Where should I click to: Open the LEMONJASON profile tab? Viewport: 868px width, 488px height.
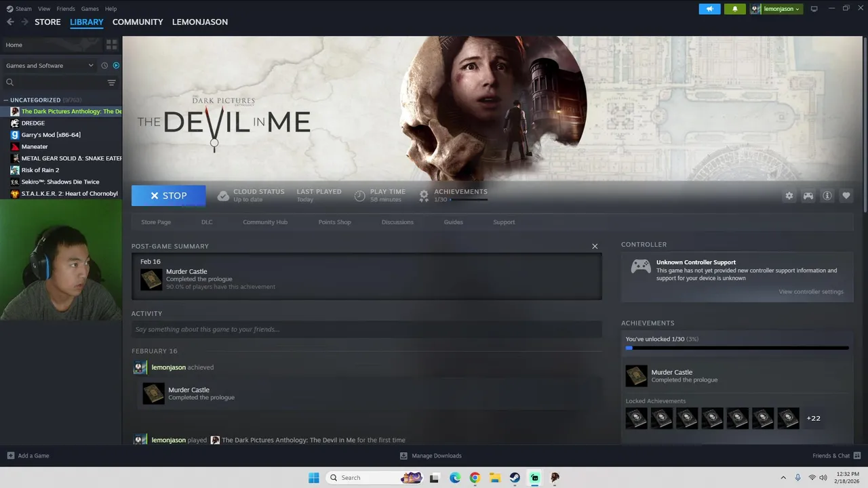click(200, 22)
